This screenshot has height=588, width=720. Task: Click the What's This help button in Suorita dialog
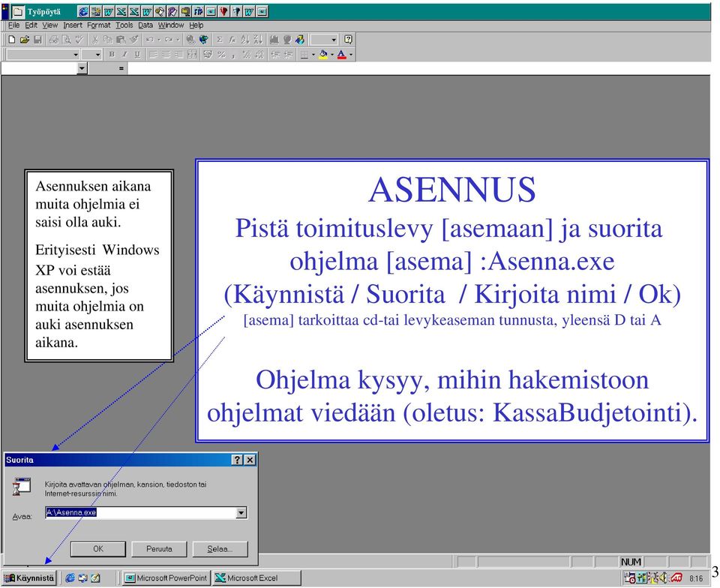click(238, 460)
